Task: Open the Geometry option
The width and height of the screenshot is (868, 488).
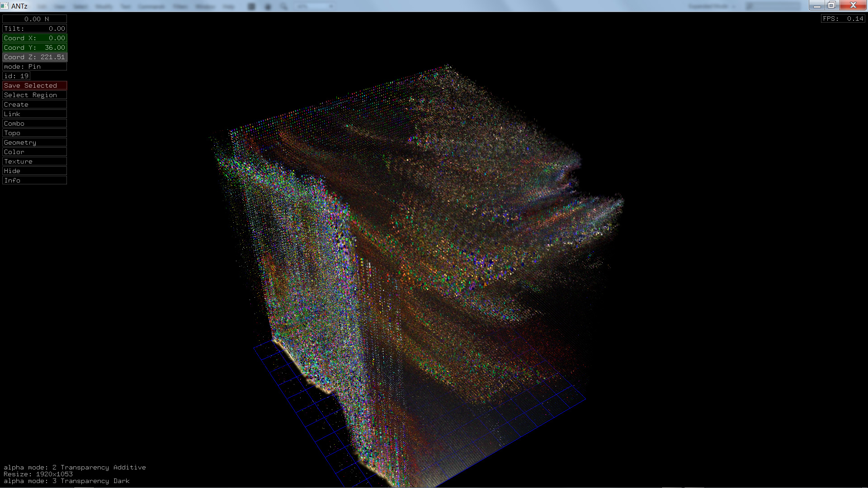Action: (x=34, y=142)
